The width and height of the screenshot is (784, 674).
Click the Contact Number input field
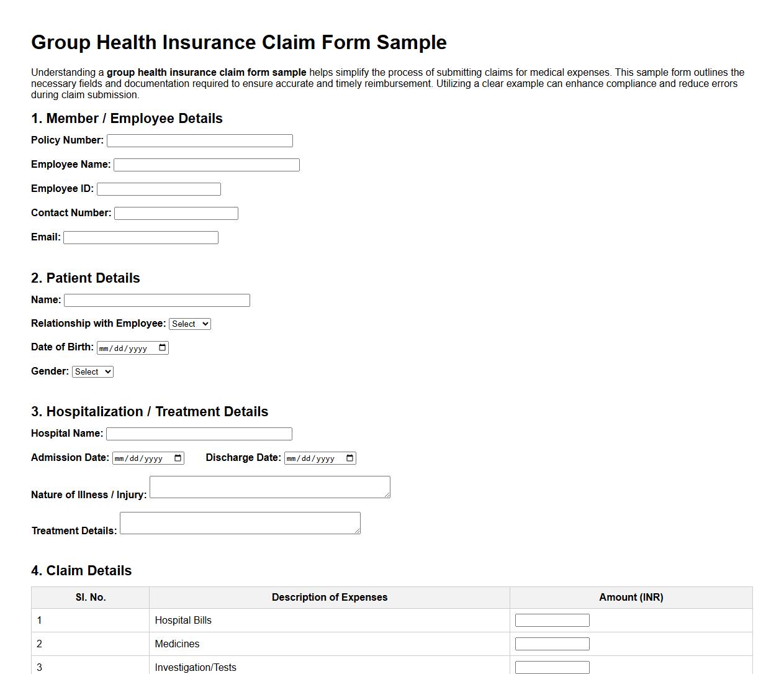(176, 213)
